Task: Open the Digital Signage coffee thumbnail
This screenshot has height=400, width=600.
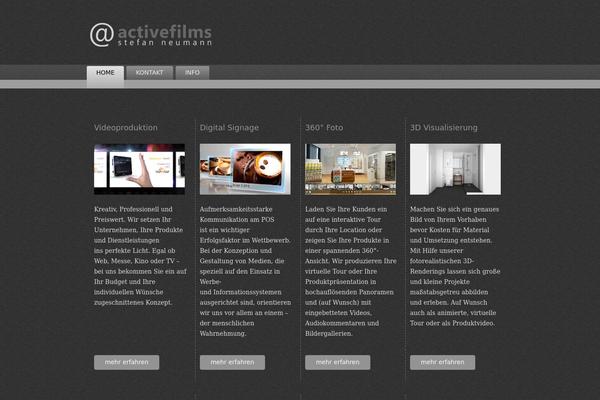Action: coord(245,169)
